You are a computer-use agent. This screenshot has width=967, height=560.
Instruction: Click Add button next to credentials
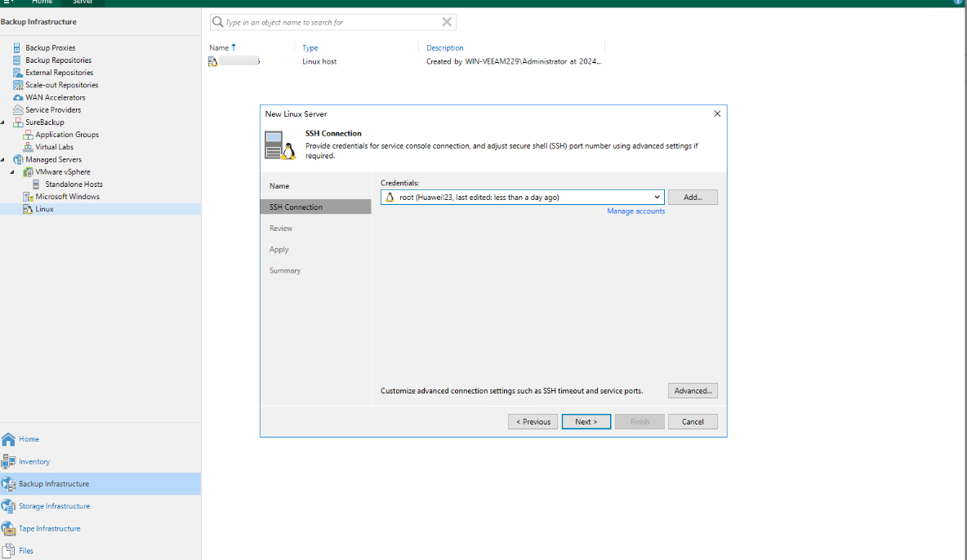pos(693,198)
